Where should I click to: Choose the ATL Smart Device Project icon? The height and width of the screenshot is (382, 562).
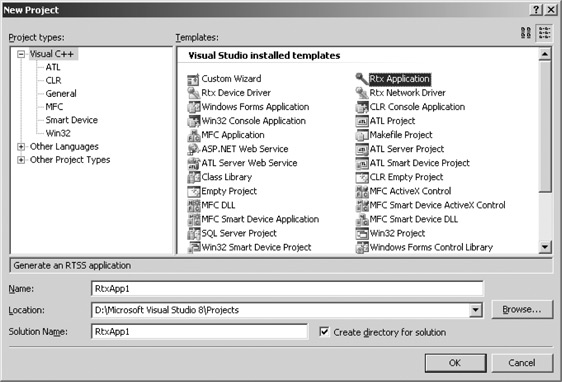[361, 163]
